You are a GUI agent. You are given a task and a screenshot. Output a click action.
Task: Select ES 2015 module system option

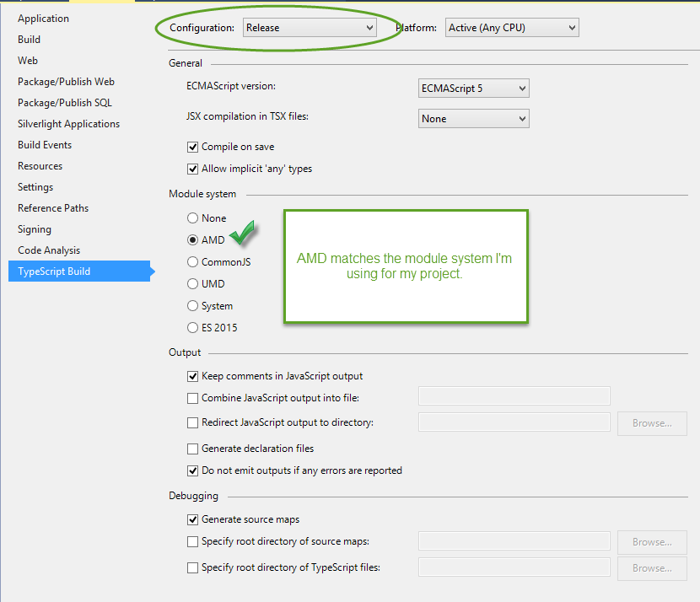point(192,327)
